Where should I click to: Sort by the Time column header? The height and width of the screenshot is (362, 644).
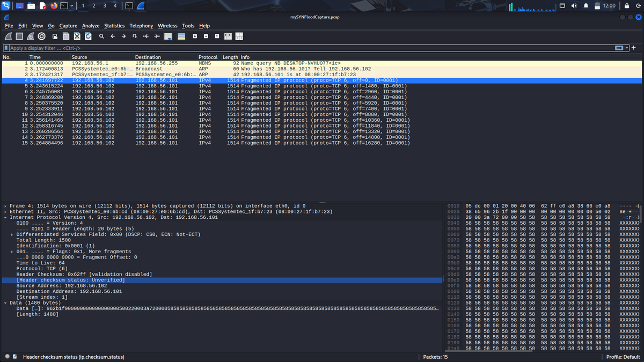[48, 57]
